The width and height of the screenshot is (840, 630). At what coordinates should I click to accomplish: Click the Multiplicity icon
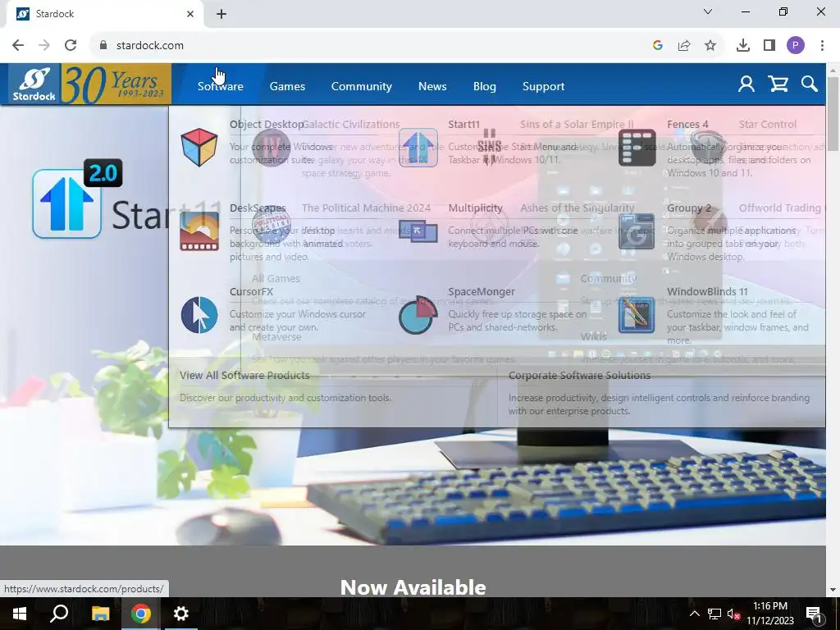[x=418, y=231]
